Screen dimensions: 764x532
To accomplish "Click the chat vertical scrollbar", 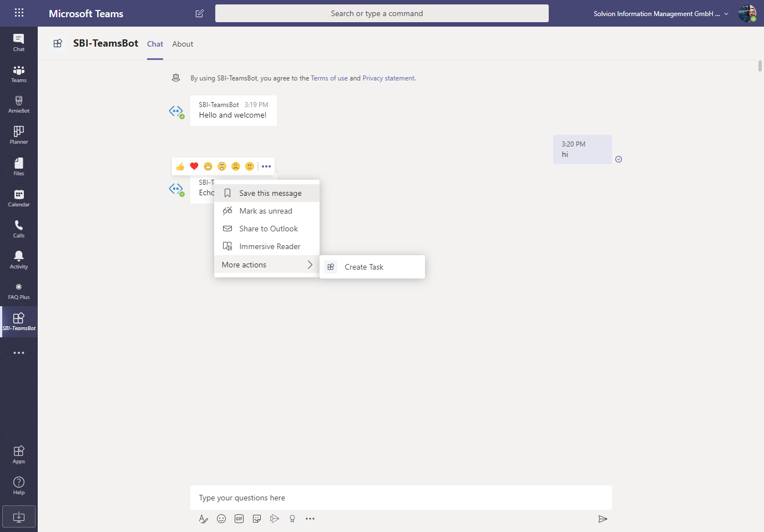I will coord(760,66).
